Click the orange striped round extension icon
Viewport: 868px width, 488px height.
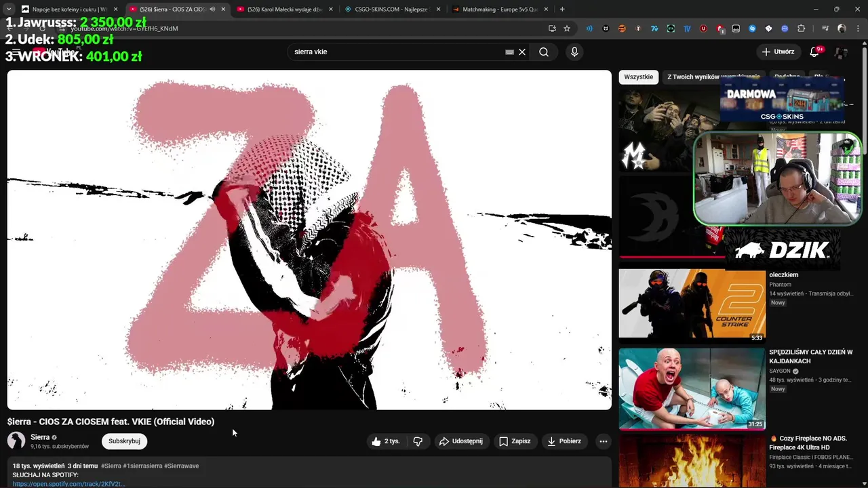[622, 28]
